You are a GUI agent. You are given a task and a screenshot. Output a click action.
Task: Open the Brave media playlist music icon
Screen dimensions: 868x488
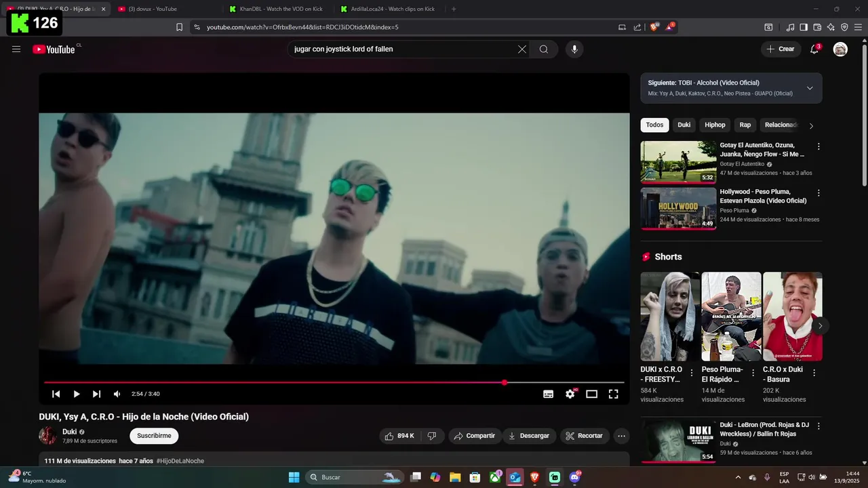click(x=790, y=27)
